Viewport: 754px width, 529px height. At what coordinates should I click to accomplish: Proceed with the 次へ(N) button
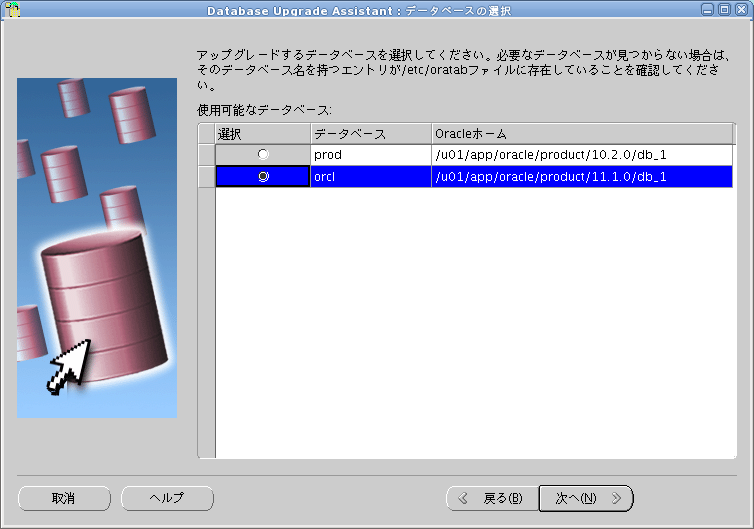[x=586, y=498]
